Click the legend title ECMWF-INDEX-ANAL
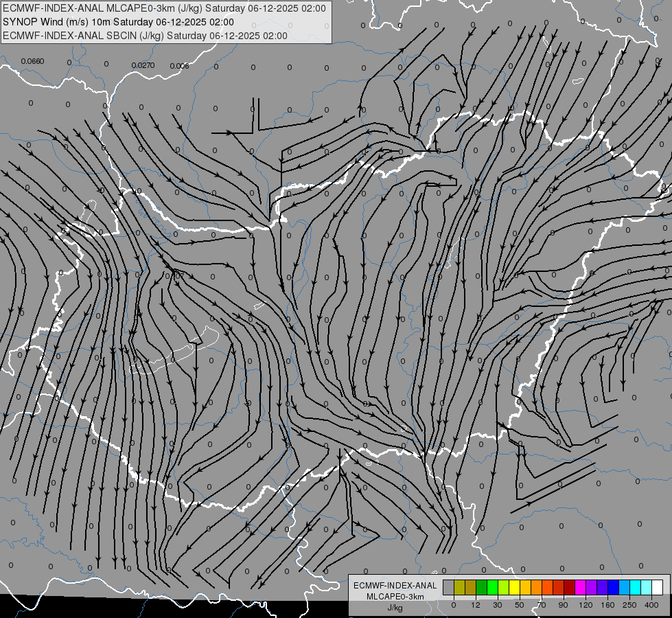The height and width of the screenshot is (618, 672). pyautogui.click(x=395, y=586)
